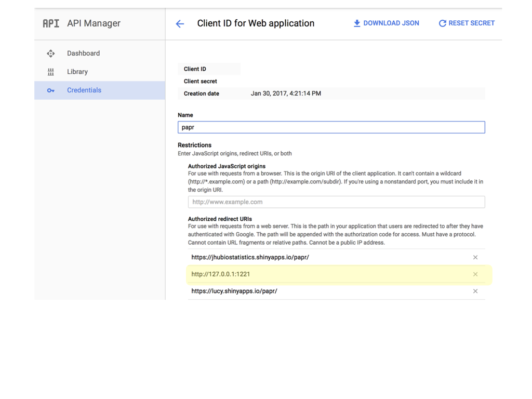Open Dashboard in the sidebar
532x399 pixels.
coord(100,54)
